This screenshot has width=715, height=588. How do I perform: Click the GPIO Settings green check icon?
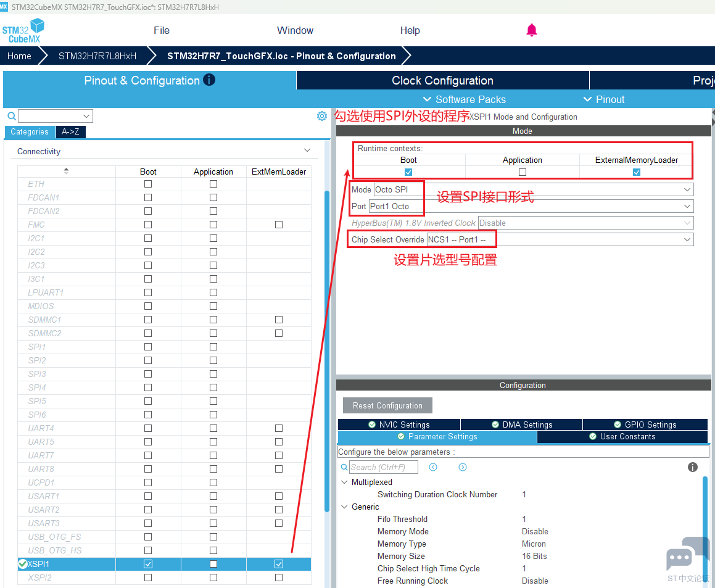618,424
